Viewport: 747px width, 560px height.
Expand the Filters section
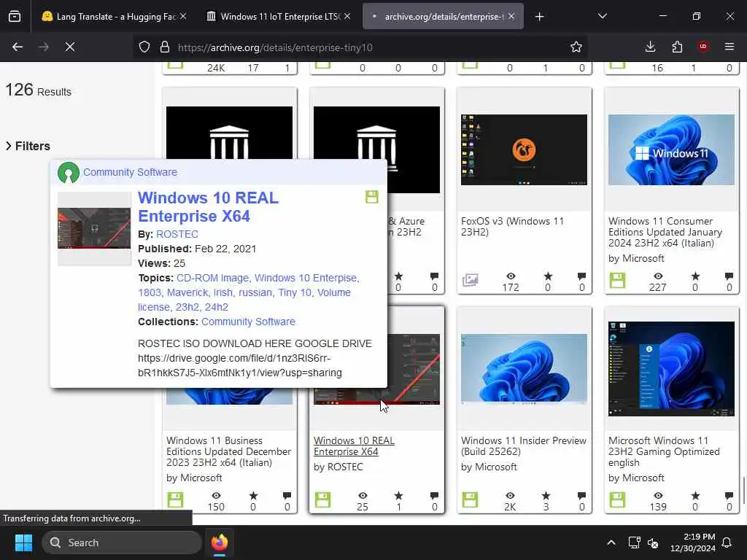pyautogui.click(x=28, y=146)
